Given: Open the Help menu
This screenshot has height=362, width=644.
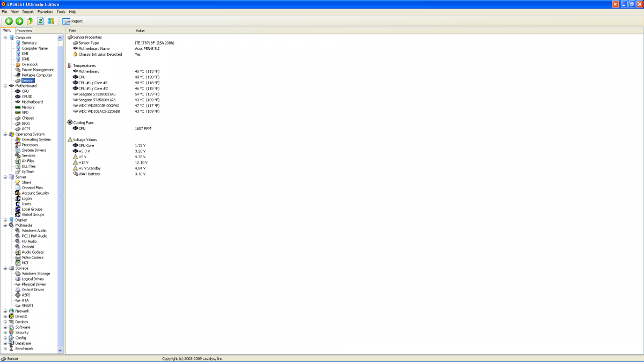Looking at the screenshot, I should [x=73, y=11].
